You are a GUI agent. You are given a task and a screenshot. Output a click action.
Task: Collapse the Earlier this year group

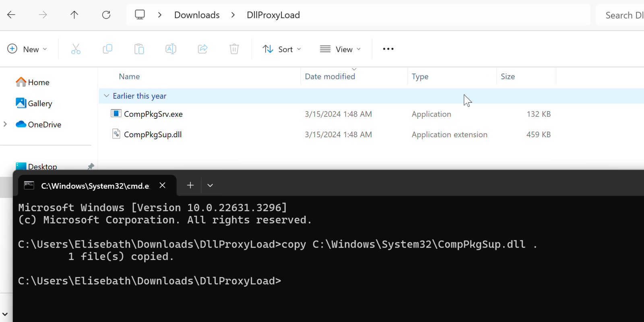tap(107, 96)
